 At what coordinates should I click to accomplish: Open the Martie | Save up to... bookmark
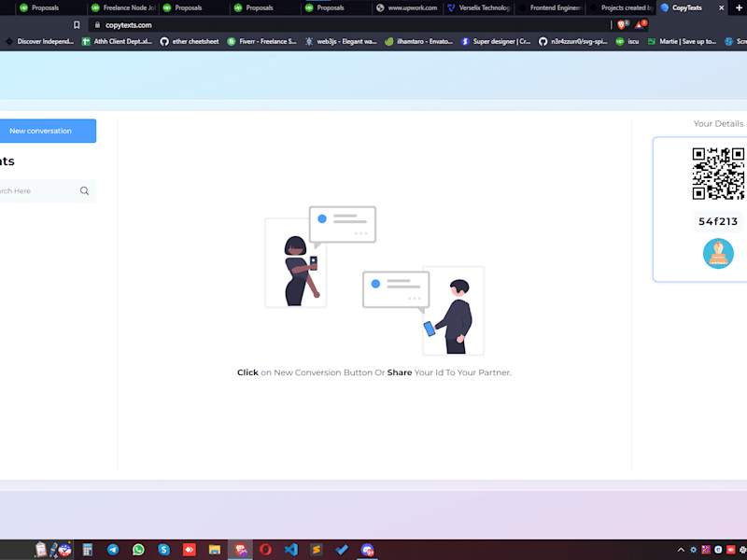click(x=683, y=41)
